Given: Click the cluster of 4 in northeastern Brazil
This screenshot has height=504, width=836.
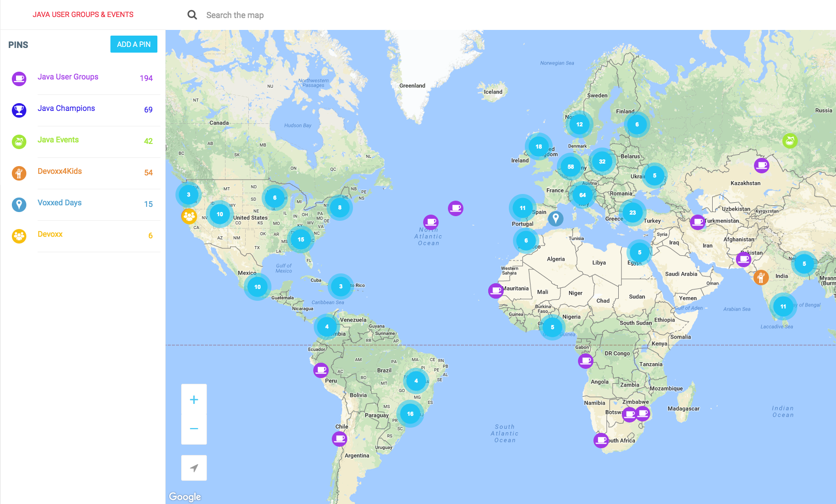Looking at the screenshot, I should coord(416,381).
